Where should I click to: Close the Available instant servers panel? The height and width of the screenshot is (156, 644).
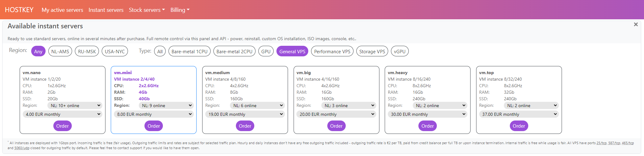click(636, 25)
